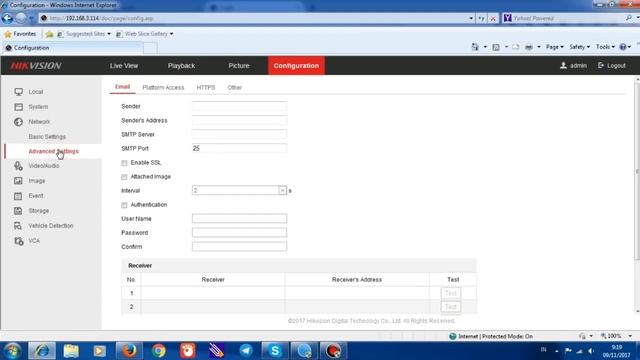Open the Windows Start button
This screenshot has width=640, height=360.
coord(12,351)
